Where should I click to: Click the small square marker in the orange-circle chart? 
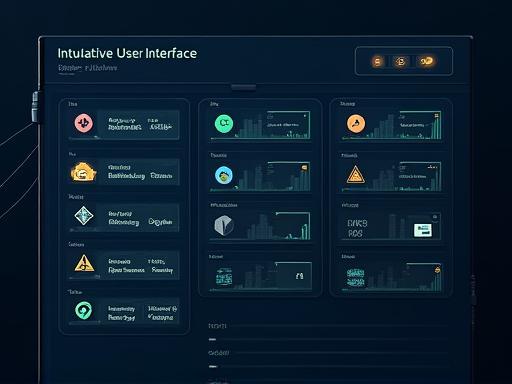436,116
